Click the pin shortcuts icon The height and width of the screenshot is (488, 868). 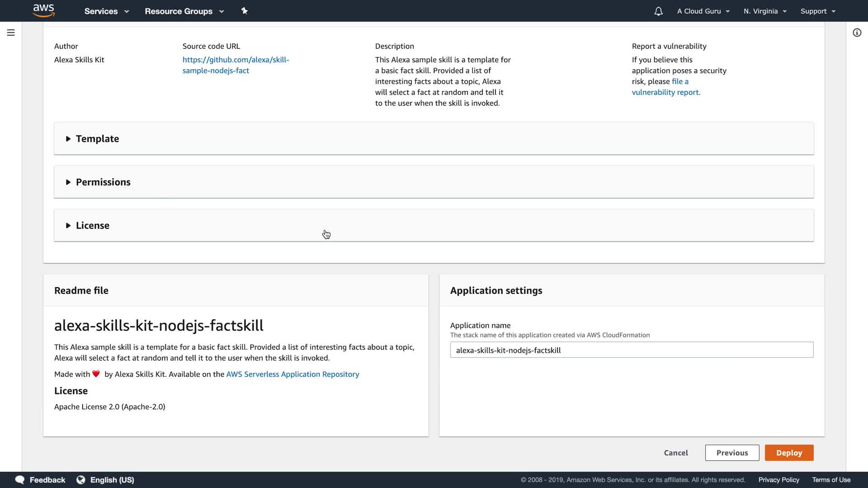(245, 11)
